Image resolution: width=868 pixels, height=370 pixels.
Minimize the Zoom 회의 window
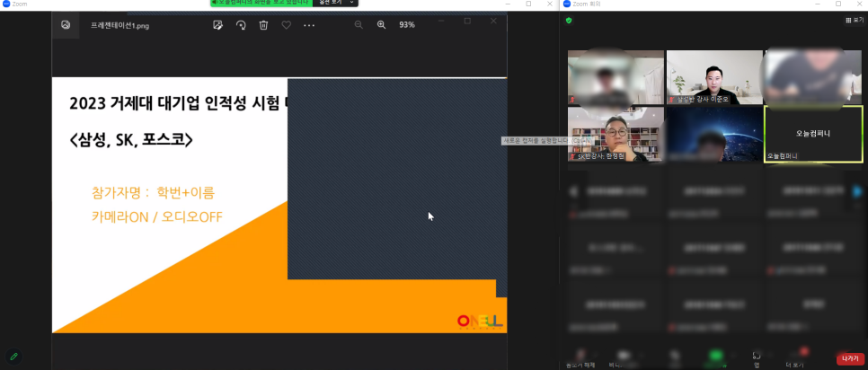[x=816, y=4]
